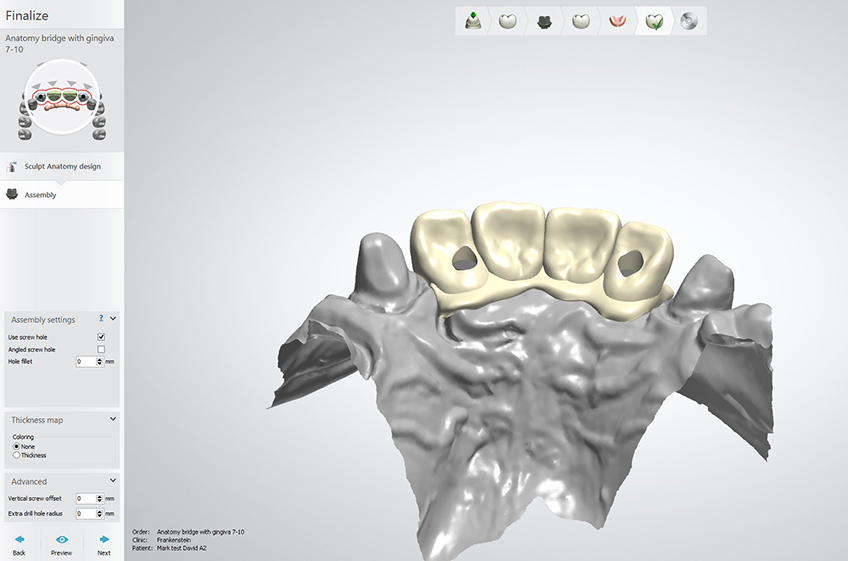Click the help question mark in Assembly settings
The image size is (848, 561).
101,318
